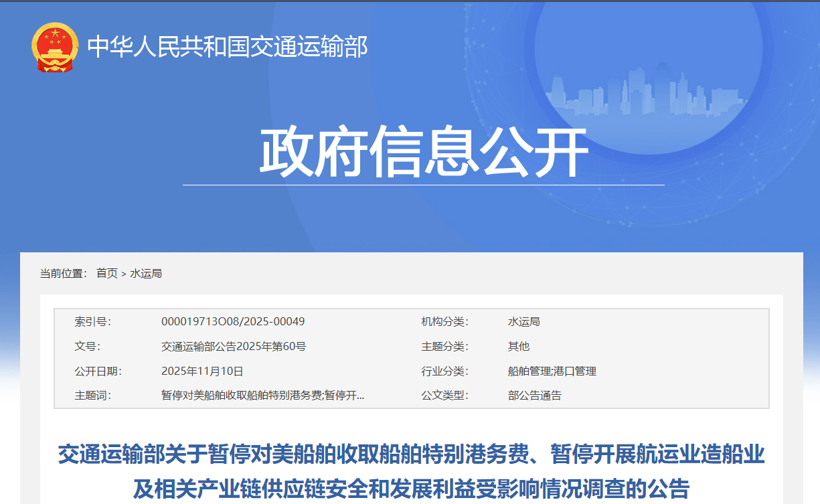Select the index number 000019713O08/2025-00049
Viewport: 820px width, 504px height.
(233, 321)
